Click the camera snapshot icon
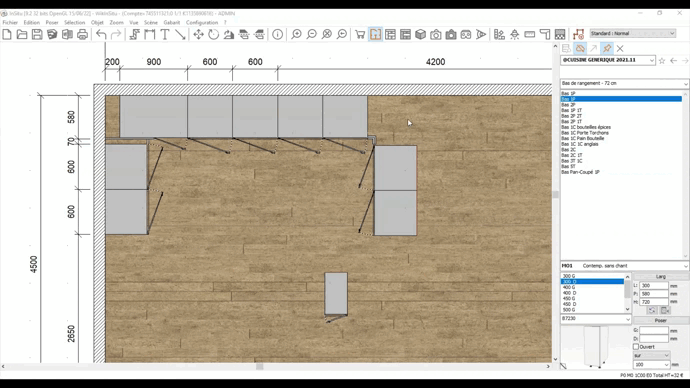690x388 pixels. (x=436, y=34)
